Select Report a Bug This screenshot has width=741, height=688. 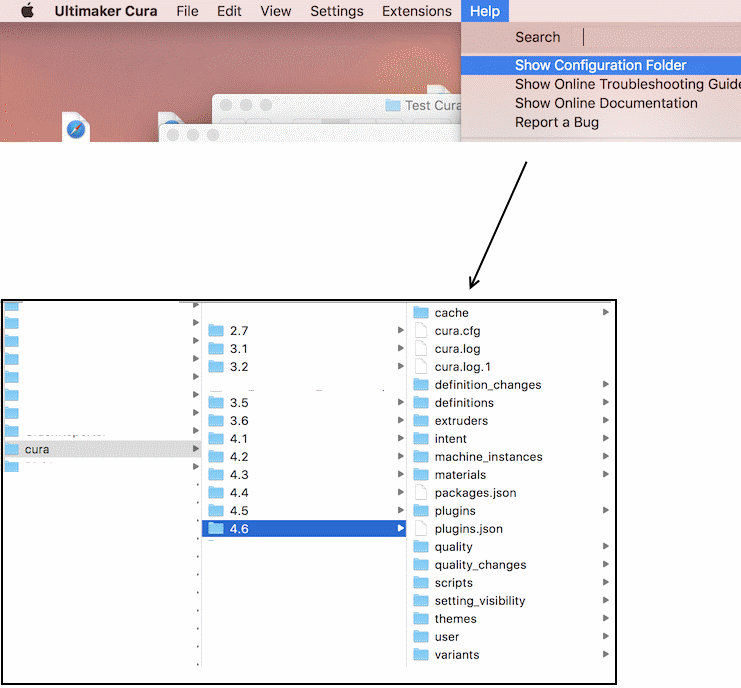(557, 122)
